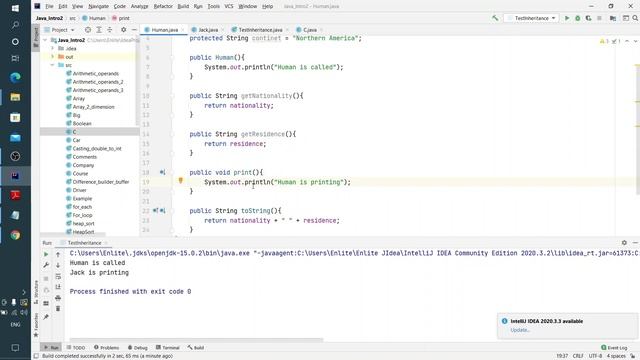This screenshot has height=360, width=640.
Task: Select Car in the project tree
Action: 76,140
